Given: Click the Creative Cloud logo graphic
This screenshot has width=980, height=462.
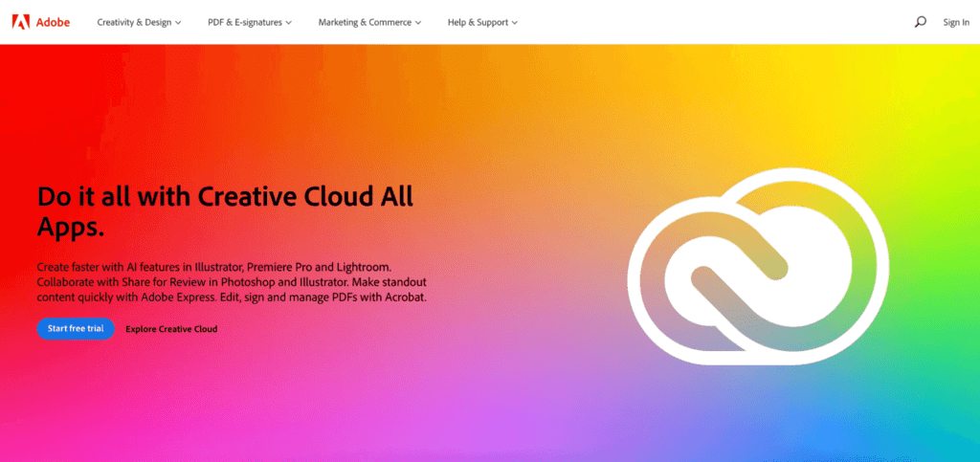Looking at the screenshot, I should pos(758,266).
